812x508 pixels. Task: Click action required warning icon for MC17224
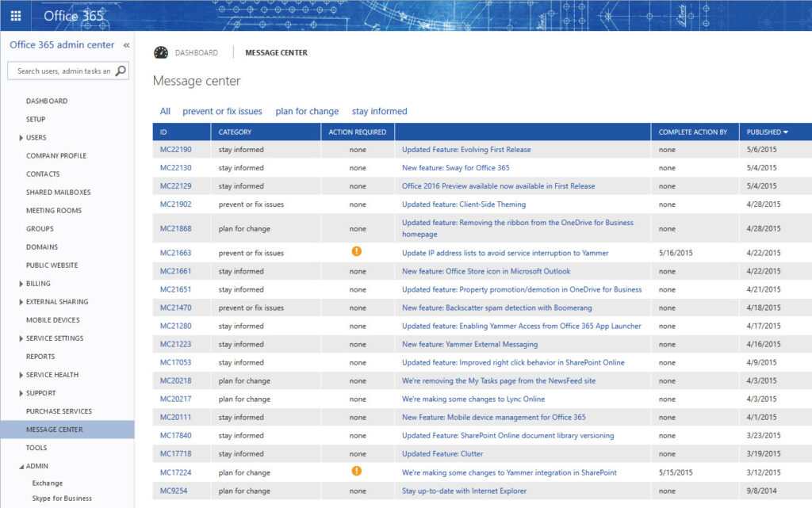pos(357,471)
